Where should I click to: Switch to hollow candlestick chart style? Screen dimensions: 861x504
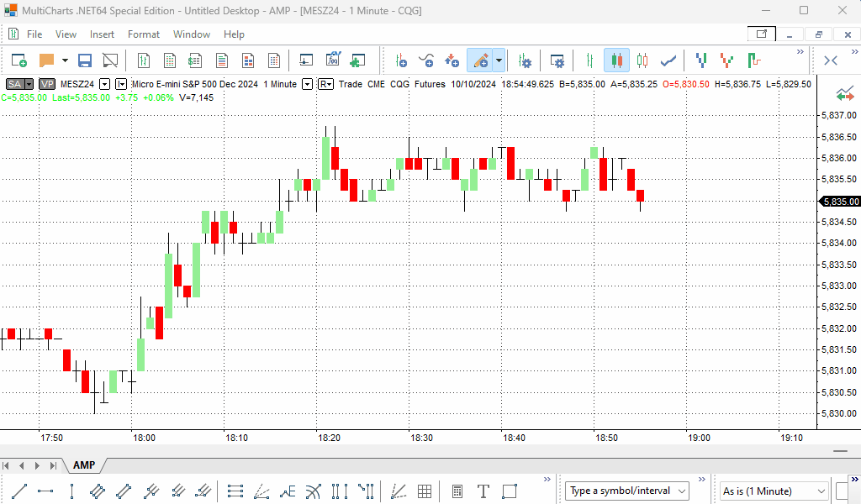click(x=642, y=60)
